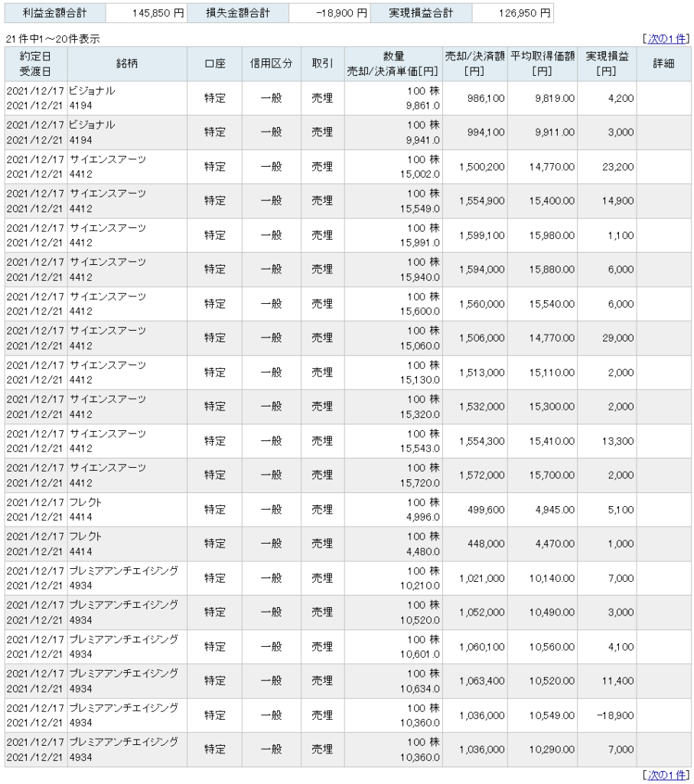
Task: Select the 21件中1～20件表示 count text
Action: (x=53, y=39)
